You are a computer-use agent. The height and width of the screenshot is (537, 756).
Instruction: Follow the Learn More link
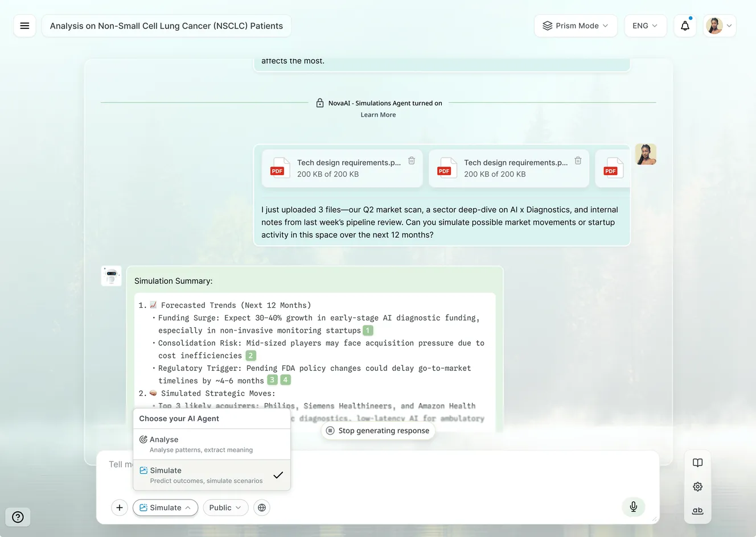coord(378,115)
